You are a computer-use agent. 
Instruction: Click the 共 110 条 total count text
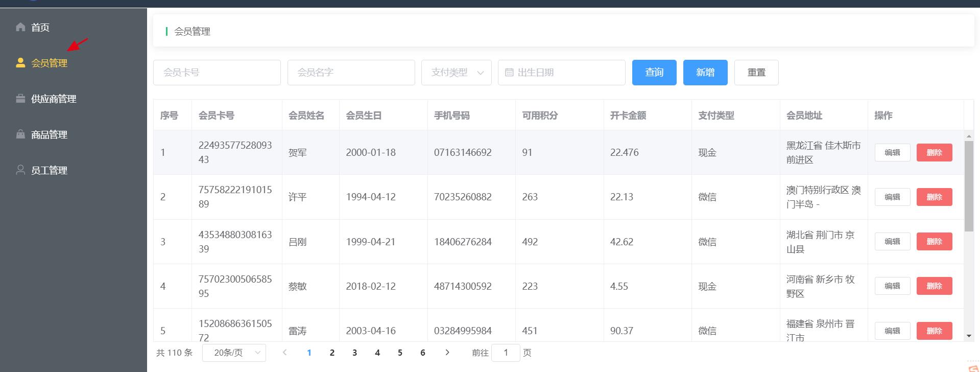click(174, 353)
